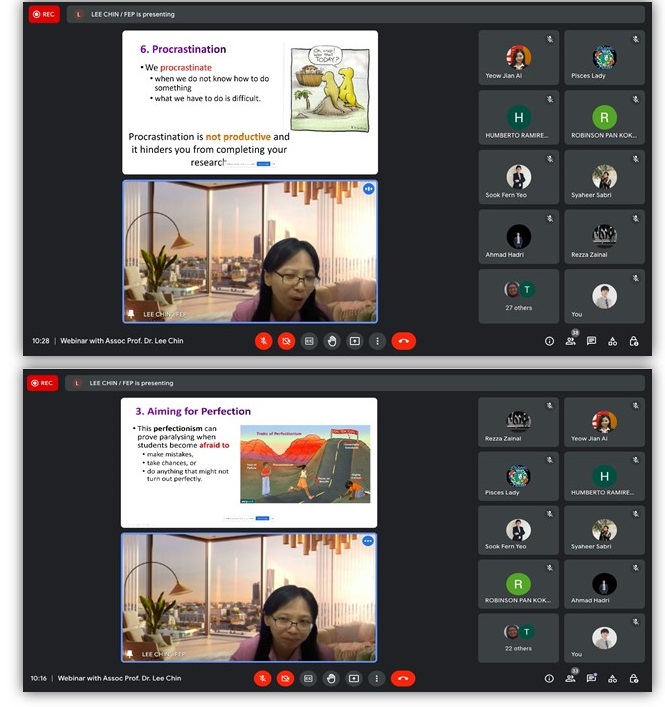
Task: Leave call using top meeting's red hang-up button
Action: (x=403, y=341)
